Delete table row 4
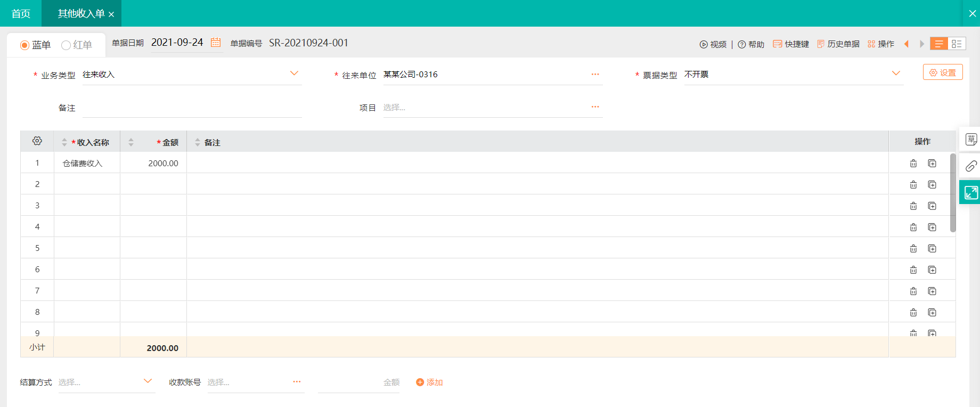Screen dimensions: 980x407 pos(913,227)
